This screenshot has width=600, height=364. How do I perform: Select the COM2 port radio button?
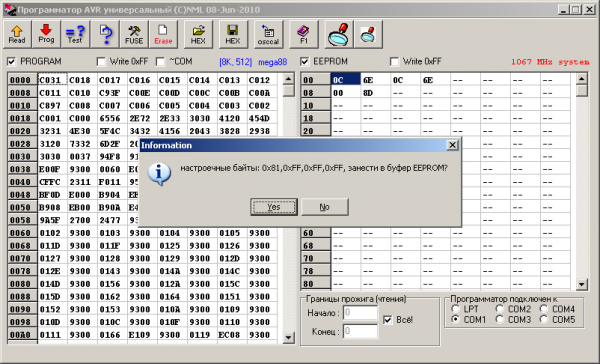click(x=500, y=309)
